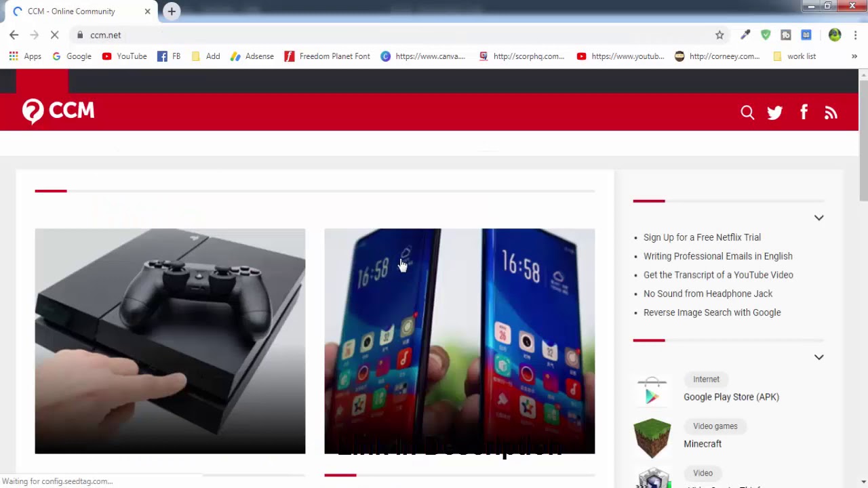Open Google Play Store (APK) download
The image size is (868, 488).
(x=731, y=397)
